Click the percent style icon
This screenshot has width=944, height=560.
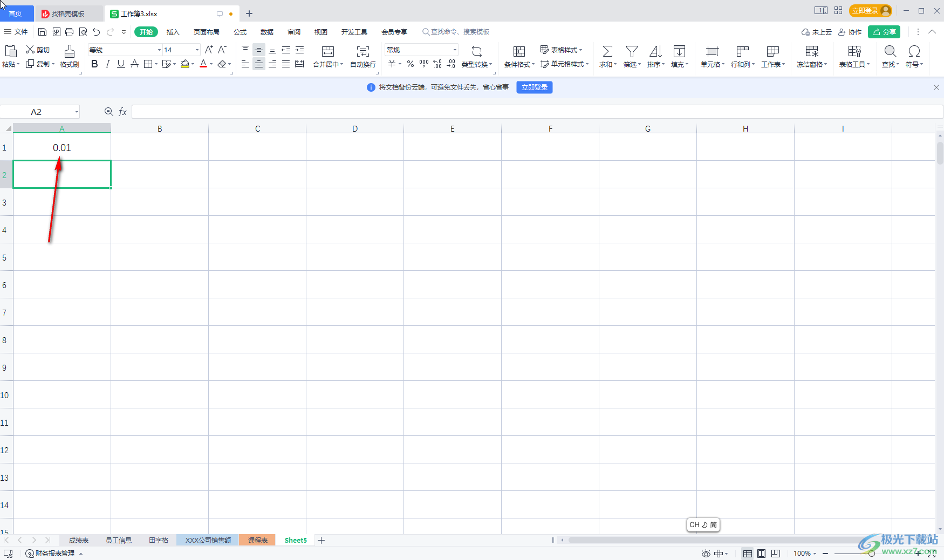[411, 64]
